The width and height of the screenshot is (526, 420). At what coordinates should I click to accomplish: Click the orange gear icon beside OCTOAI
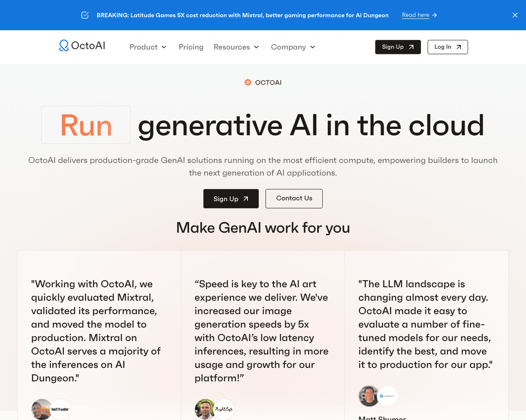coord(248,82)
